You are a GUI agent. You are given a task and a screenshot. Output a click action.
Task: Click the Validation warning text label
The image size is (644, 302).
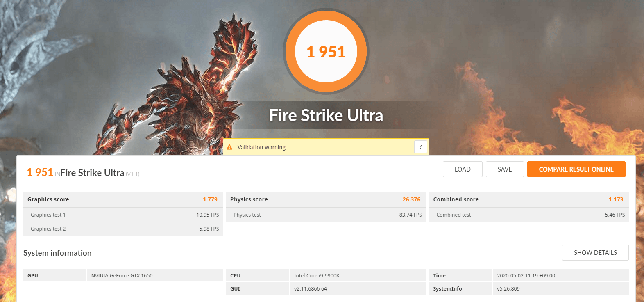coord(261,147)
